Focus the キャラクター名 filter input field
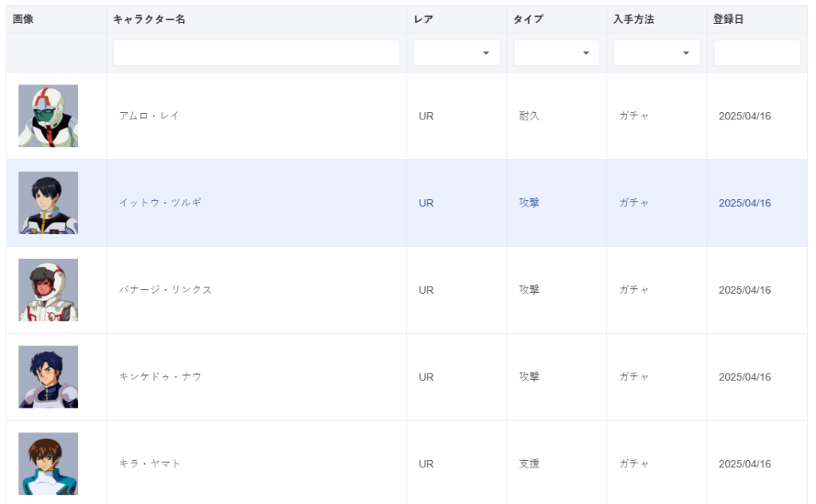The width and height of the screenshot is (816, 504). [257, 53]
